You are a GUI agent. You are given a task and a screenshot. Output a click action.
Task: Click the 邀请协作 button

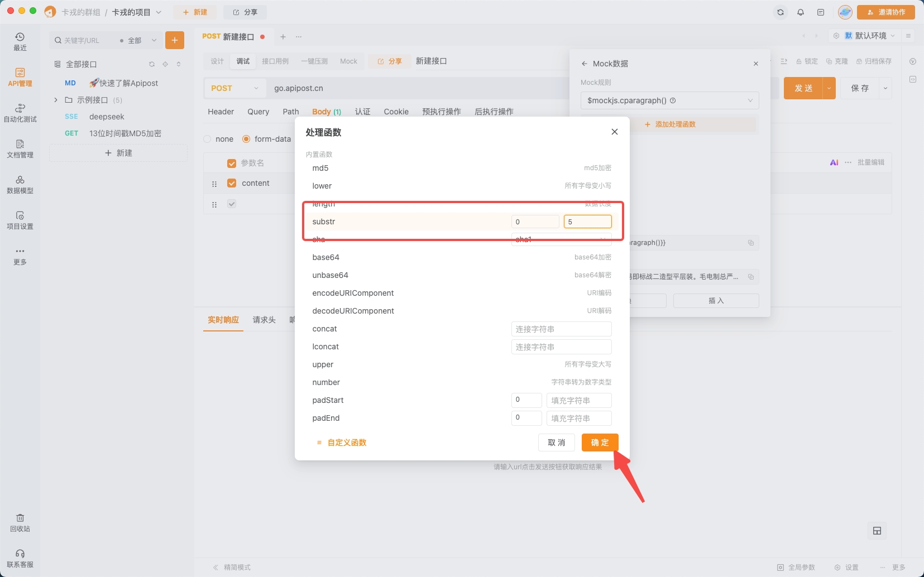point(886,12)
